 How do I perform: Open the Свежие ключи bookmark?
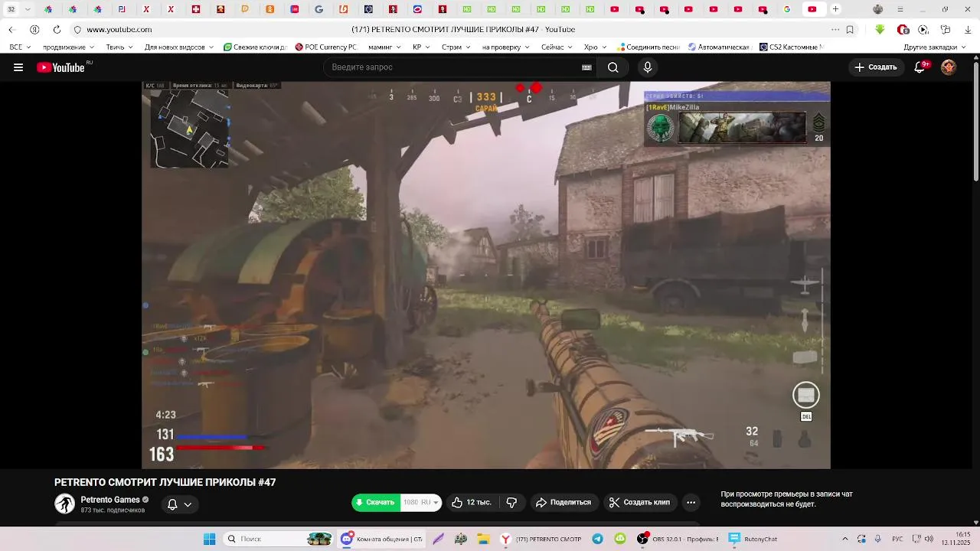(255, 47)
